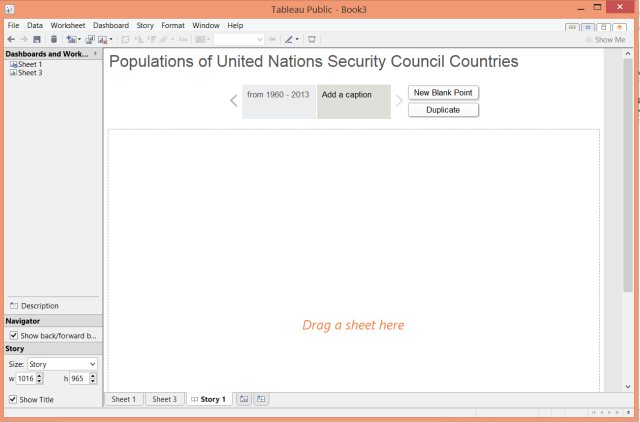
Task: Add a new worksheet via toolbar chart-plus icon
Action: [x=71, y=39]
